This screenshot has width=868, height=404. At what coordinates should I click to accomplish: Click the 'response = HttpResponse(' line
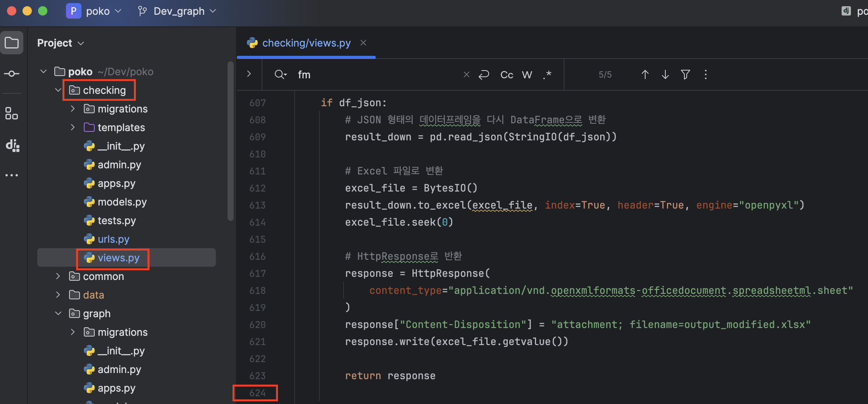click(418, 273)
